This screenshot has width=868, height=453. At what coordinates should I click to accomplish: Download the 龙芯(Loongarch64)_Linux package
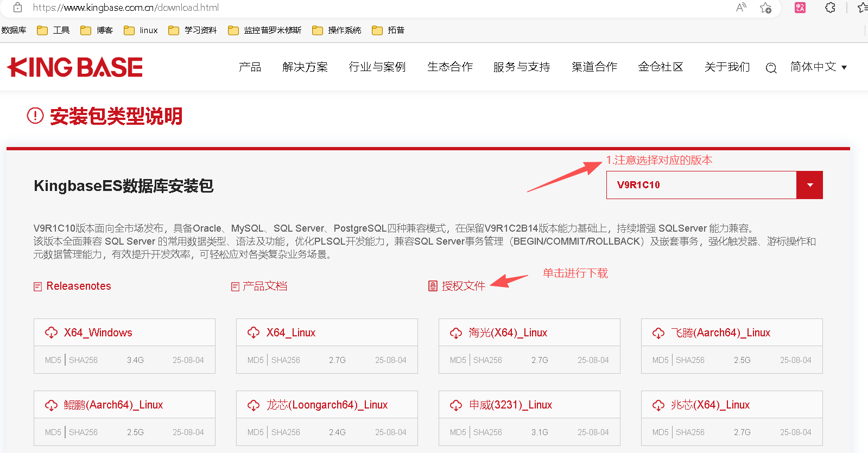[327, 405]
